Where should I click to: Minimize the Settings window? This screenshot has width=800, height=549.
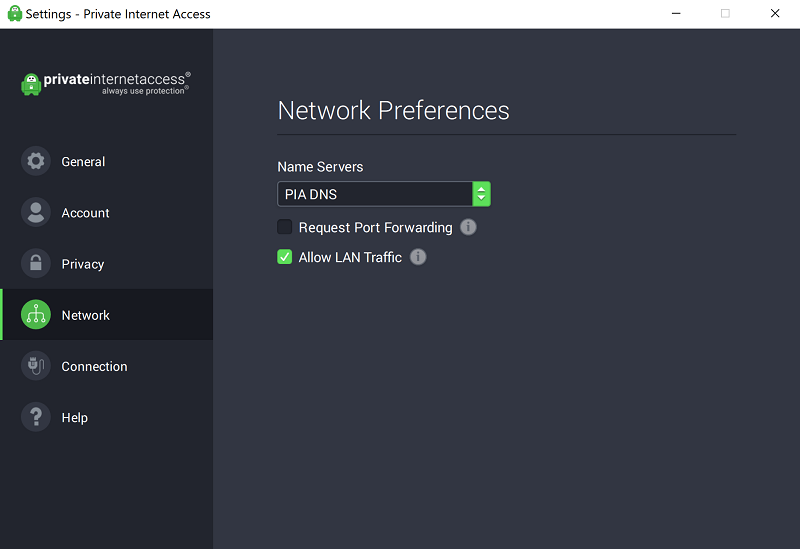pos(676,14)
